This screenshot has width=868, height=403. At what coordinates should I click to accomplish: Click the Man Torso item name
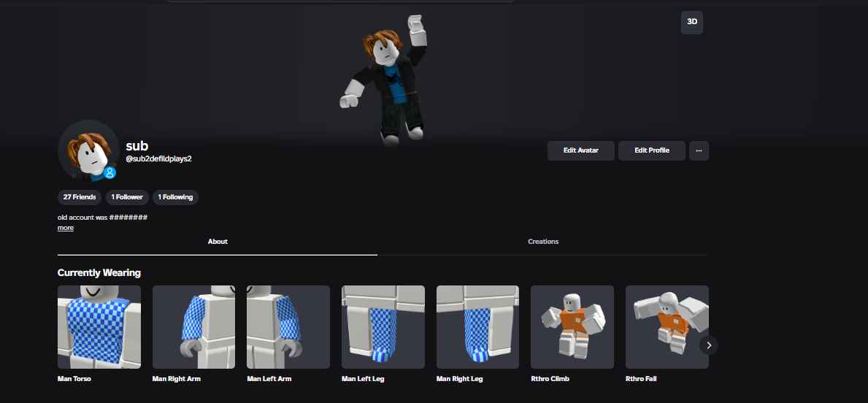click(74, 379)
